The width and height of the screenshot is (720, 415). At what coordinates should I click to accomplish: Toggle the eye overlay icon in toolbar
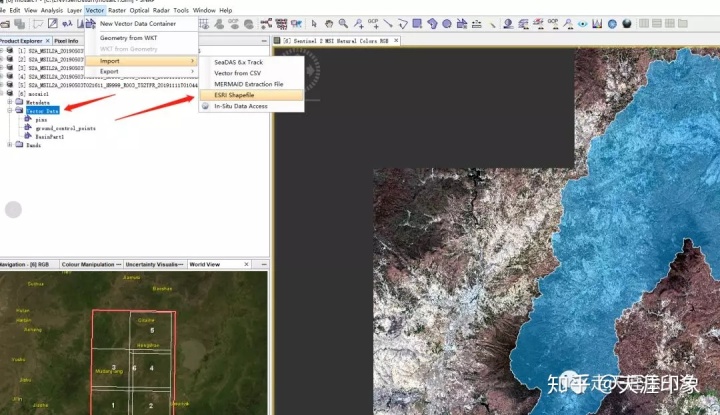(x=582, y=23)
